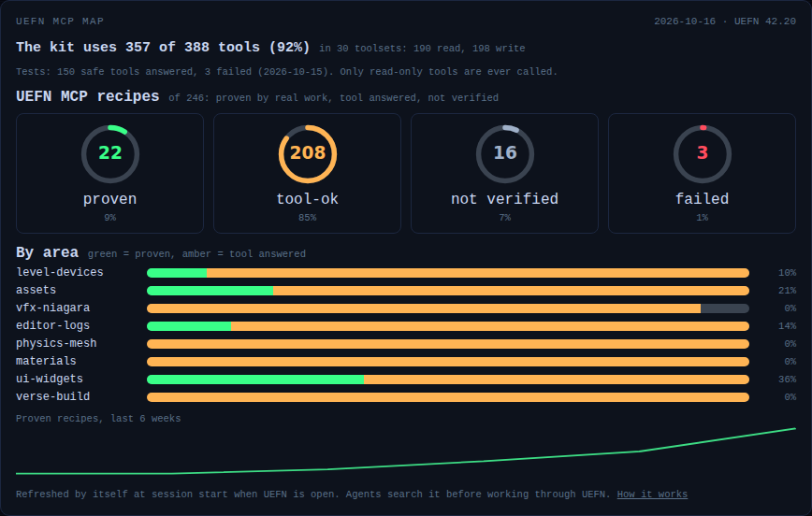This screenshot has width=812, height=516.
Task: Click the editor-logs progress bar
Action: point(448,326)
